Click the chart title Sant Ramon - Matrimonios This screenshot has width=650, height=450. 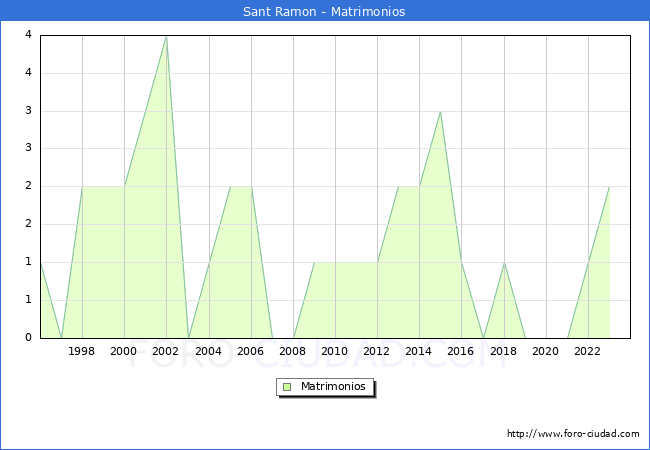(324, 11)
